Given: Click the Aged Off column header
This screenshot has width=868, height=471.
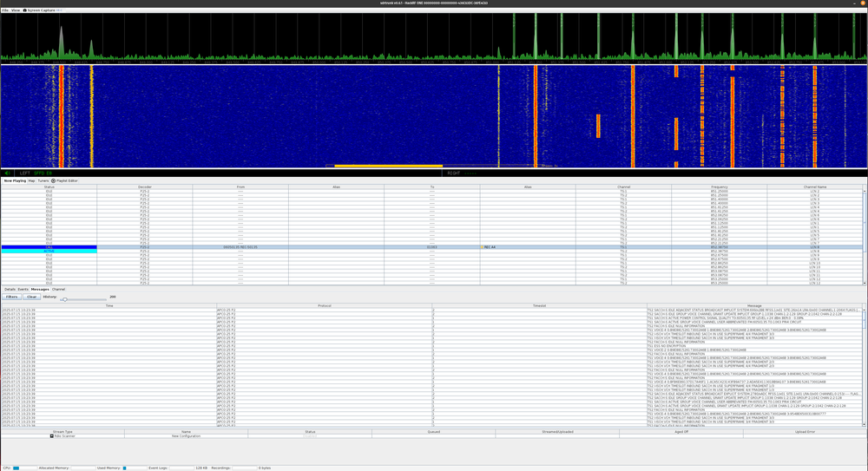Looking at the screenshot, I should tap(681, 432).
